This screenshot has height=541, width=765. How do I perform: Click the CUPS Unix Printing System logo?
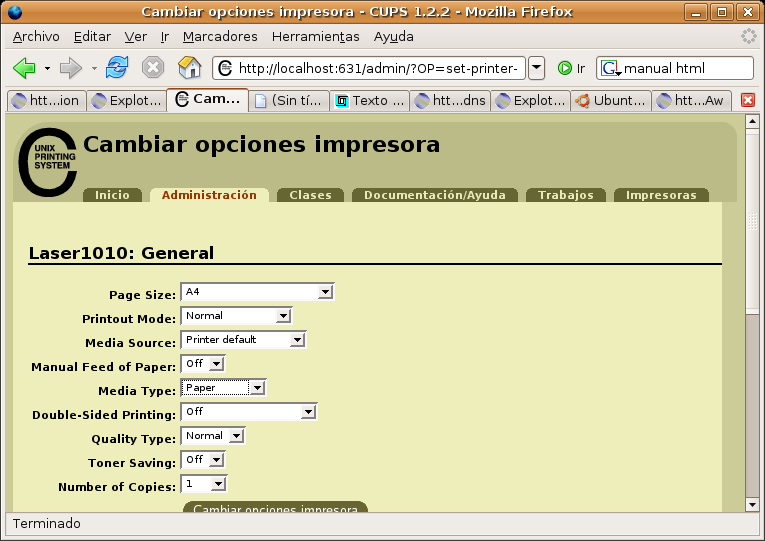47,161
